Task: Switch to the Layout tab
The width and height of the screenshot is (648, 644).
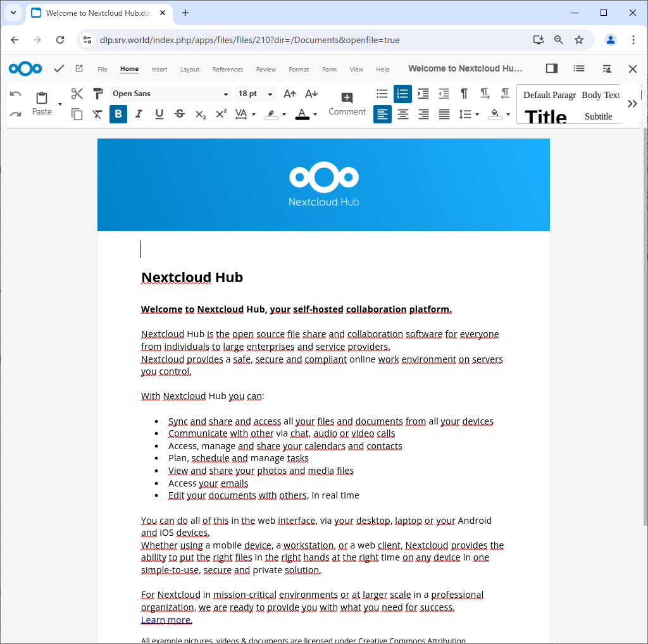Action: tap(190, 70)
